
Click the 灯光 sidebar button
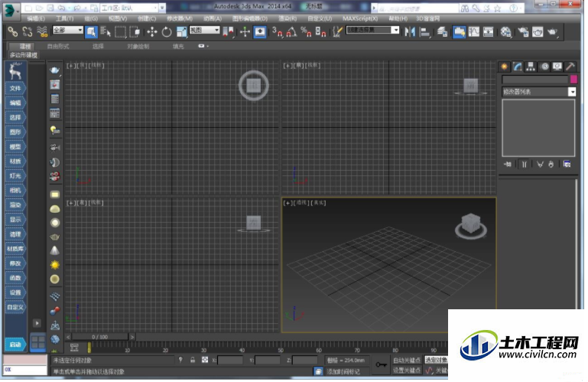(15, 176)
